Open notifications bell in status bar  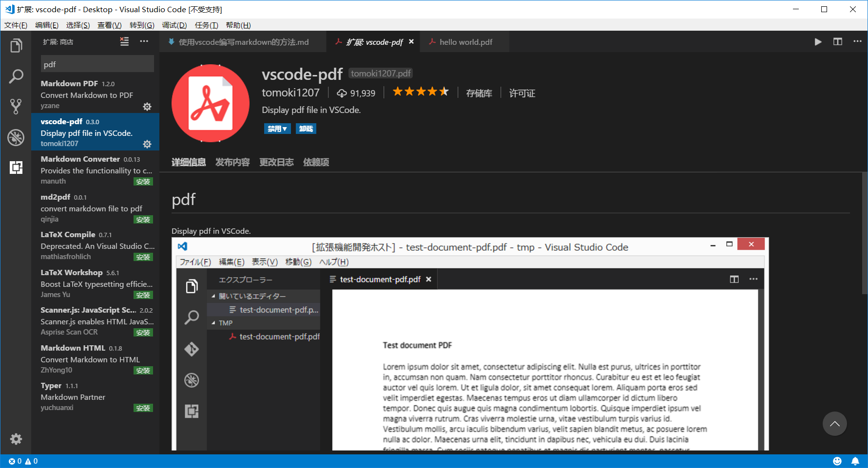coord(855,461)
